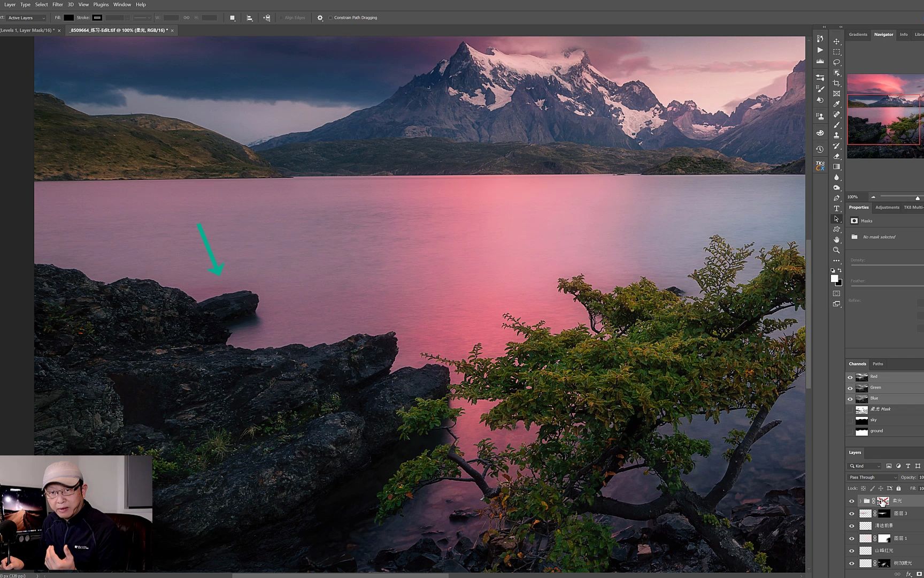Open path operations dropdown icon
The width and height of the screenshot is (924, 578).
click(x=233, y=18)
